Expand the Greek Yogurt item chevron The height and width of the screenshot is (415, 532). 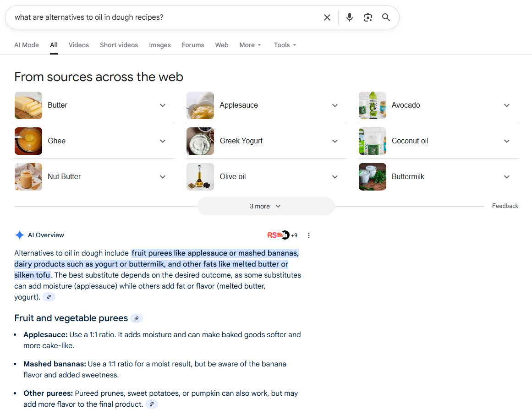335,141
